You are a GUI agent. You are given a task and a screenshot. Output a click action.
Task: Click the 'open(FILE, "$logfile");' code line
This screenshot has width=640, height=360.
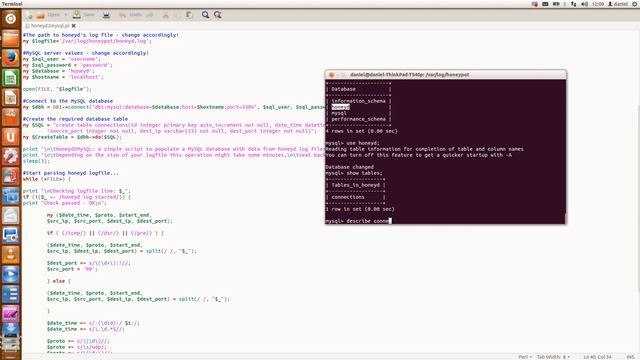[x=57, y=89]
